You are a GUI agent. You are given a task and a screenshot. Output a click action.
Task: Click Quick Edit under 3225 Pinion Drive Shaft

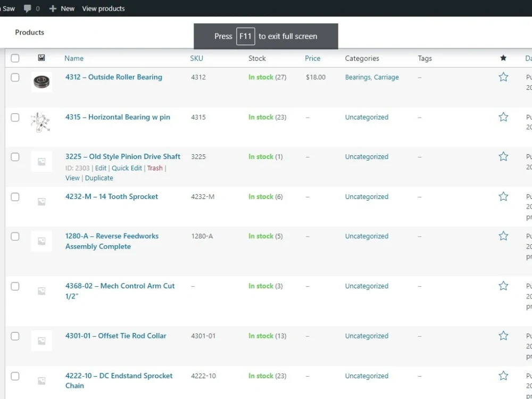pyautogui.click(x=127, y=168)
